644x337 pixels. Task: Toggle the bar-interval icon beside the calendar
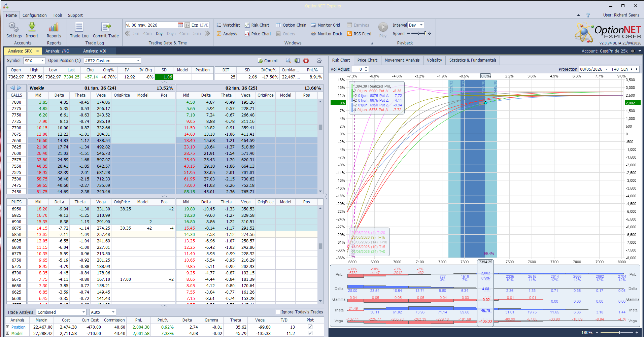click(187, 25)
